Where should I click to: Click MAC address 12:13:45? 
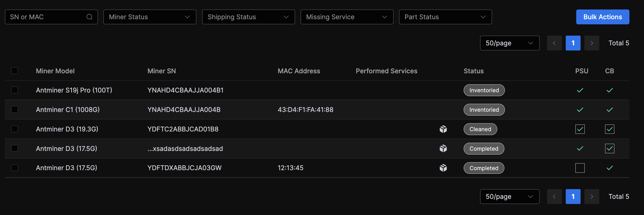[291, 168]
